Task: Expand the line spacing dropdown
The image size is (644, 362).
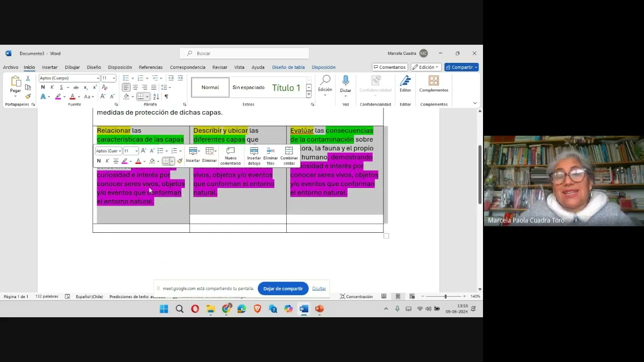Action: 170,87
